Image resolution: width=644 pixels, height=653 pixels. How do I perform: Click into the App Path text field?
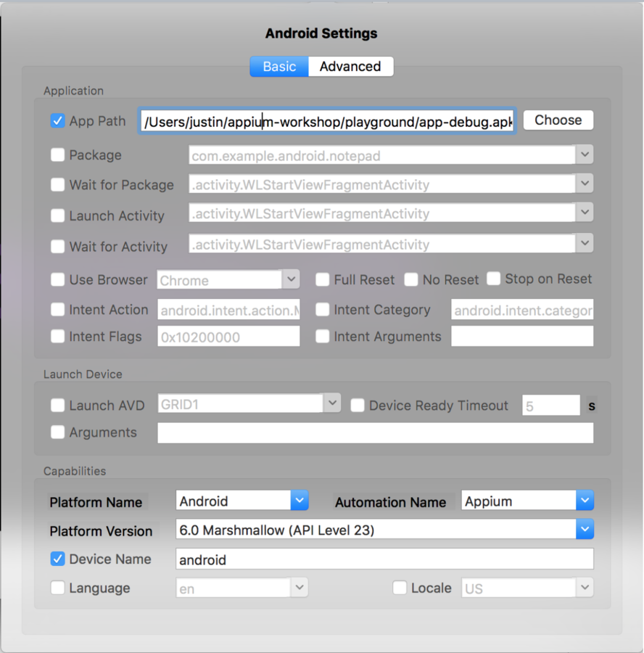[327, 121]
